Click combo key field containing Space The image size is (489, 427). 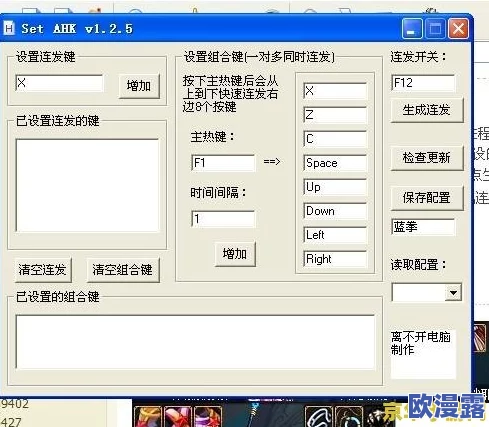pyautogui.click(x=335, y=163)
